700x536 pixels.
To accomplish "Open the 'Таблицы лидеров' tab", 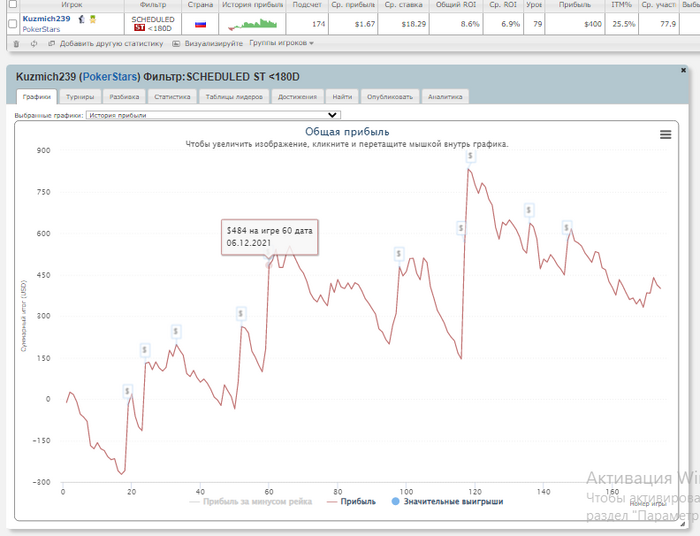I will 234,96.
